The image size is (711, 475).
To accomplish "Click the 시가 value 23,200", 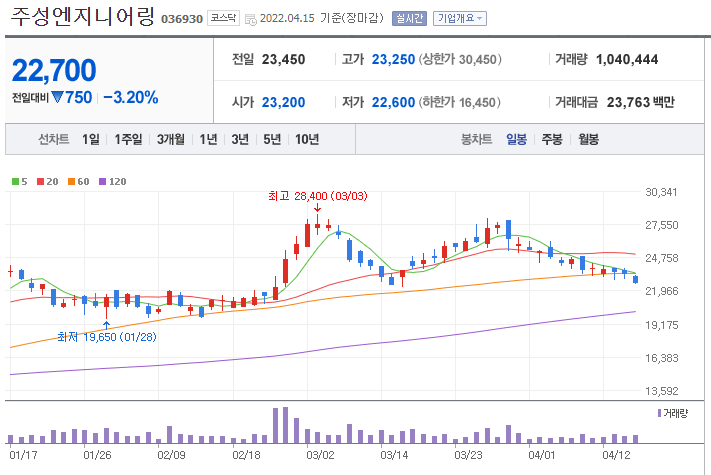I will [x=283, y=102].
